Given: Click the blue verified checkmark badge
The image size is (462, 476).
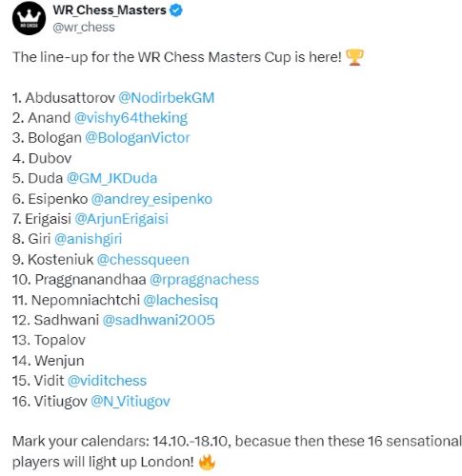Looking at the screenshot, I should 176,10.
